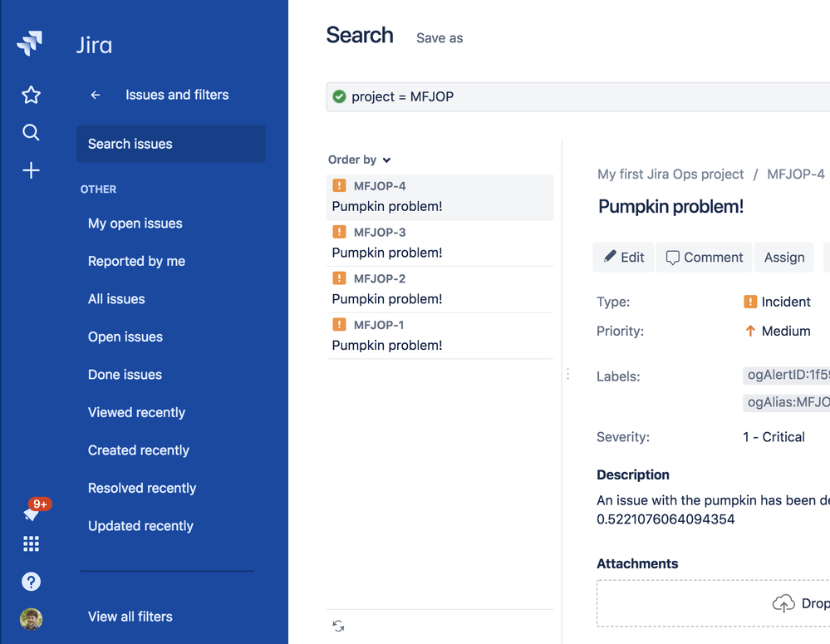The width and height of the screenshot is (830, 644).
Task: Open the Open issues filter
Action: pyautogui.click(x=125, y=337)
